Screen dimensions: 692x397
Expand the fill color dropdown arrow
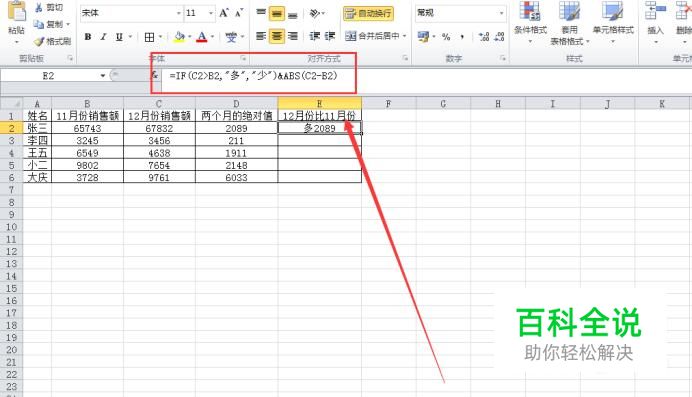coord(190,37)
